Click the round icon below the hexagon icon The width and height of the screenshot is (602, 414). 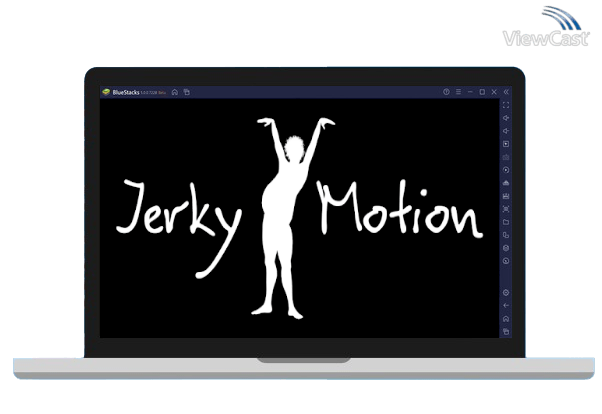tap(506, 261)
